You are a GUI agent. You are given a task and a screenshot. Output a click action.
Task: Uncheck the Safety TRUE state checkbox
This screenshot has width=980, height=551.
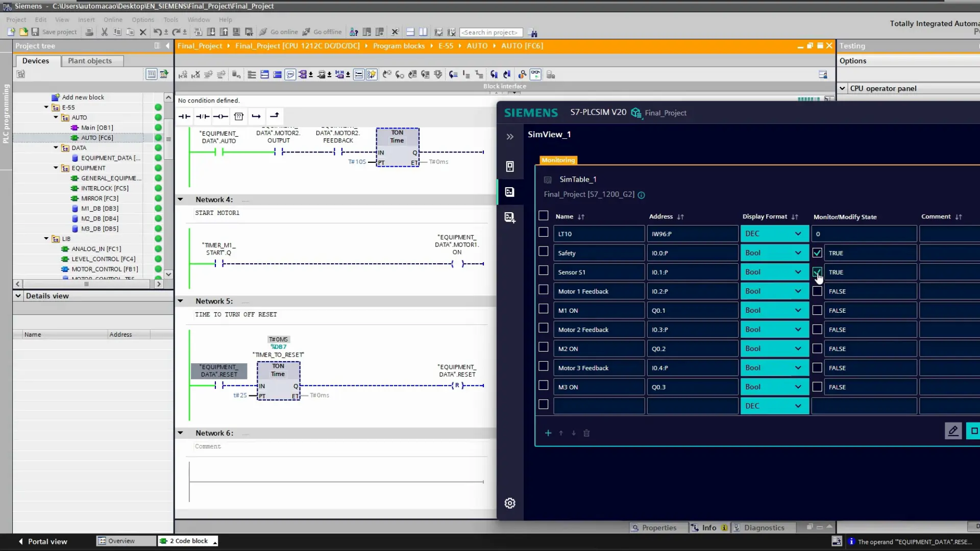pos(817,253)
